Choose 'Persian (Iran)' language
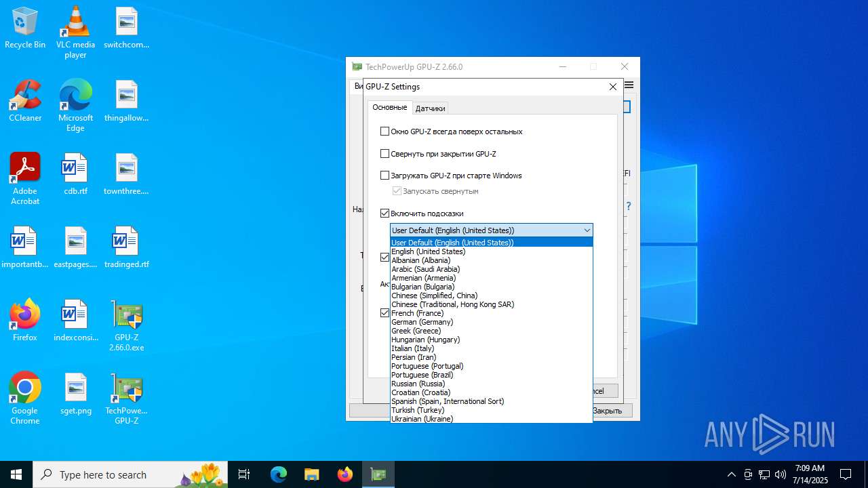The height and width of the screenshot is (488, 868). click(492, 357)
